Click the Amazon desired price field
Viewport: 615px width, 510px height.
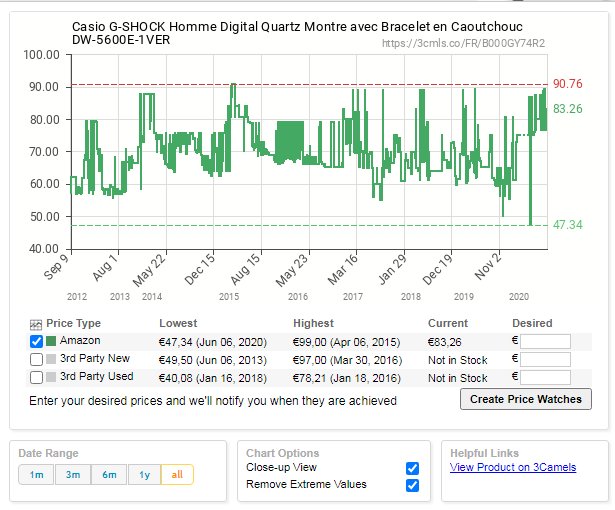[x=545, y=342]
